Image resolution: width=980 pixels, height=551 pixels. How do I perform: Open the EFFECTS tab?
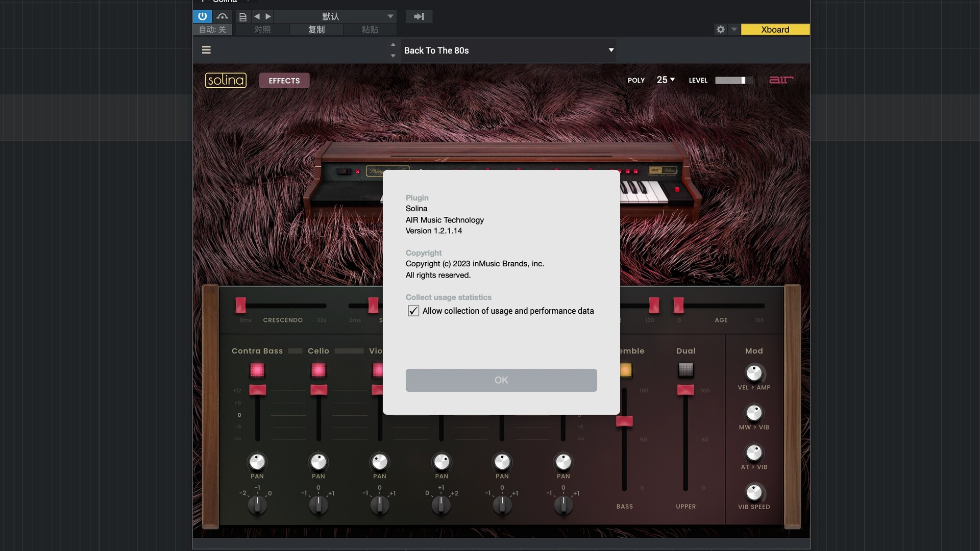tap(284, 81)
